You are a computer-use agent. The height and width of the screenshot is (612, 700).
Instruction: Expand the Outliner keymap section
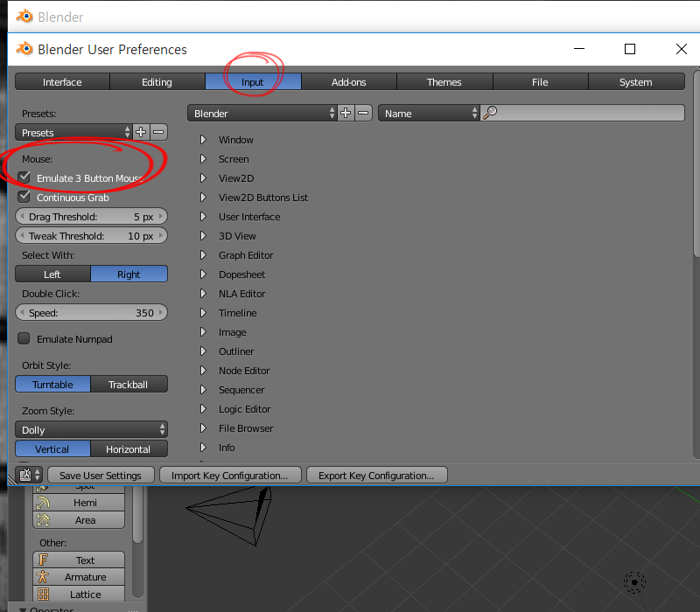[x=203, y=351]
